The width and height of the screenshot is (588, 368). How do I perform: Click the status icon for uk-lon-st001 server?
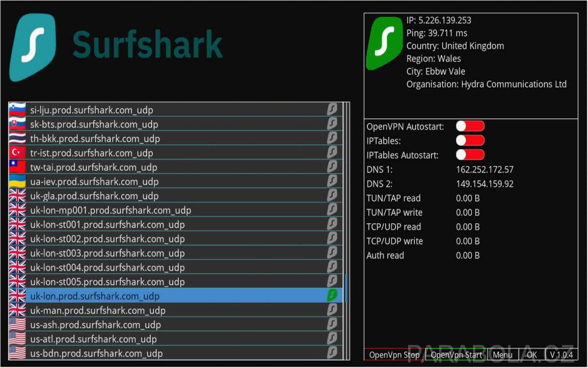click(332, 224)
